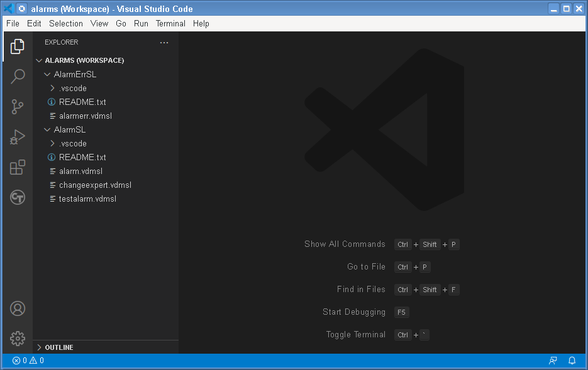Open the Terminal menu
588x370 pixels.
pos(170,23)
